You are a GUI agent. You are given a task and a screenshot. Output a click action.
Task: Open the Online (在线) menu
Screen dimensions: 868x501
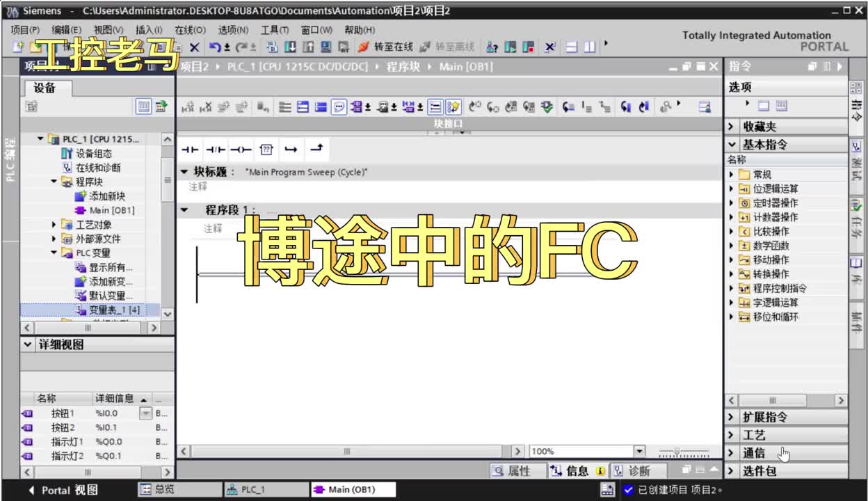point(190,30)
